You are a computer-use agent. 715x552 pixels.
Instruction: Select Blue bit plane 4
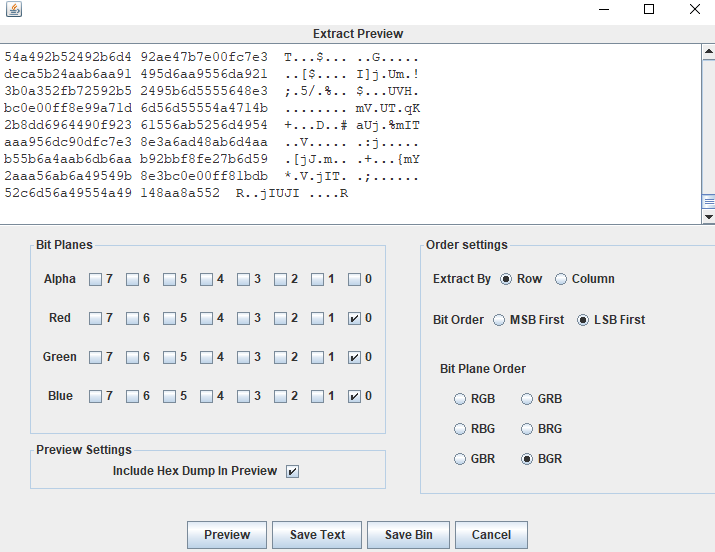tap(206, 397)
